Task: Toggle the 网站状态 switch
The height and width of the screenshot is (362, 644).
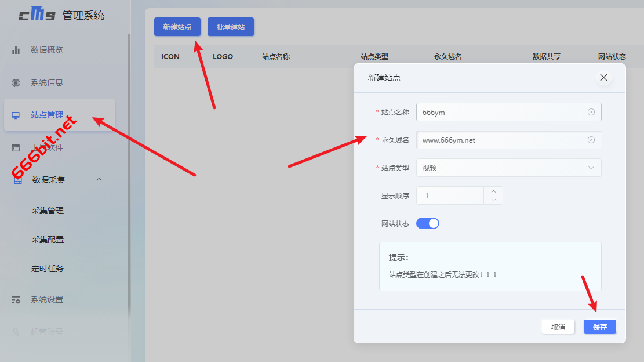Action: (428, 223)
